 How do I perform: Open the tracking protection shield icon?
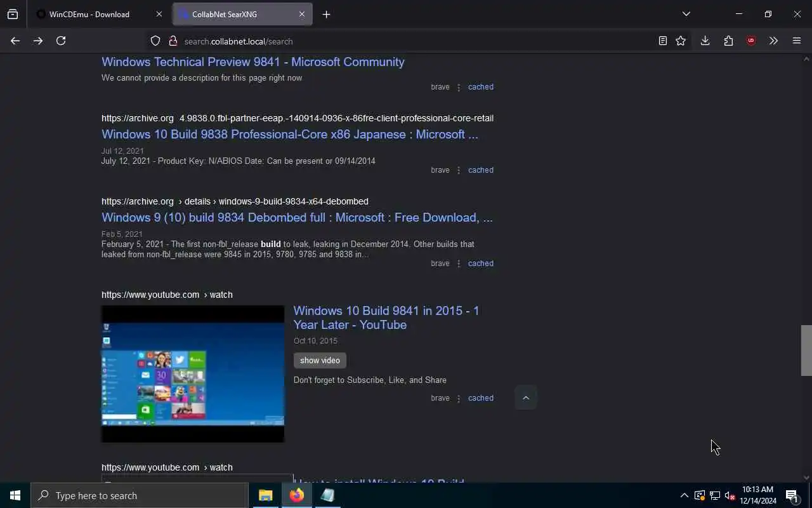(155, 41)
